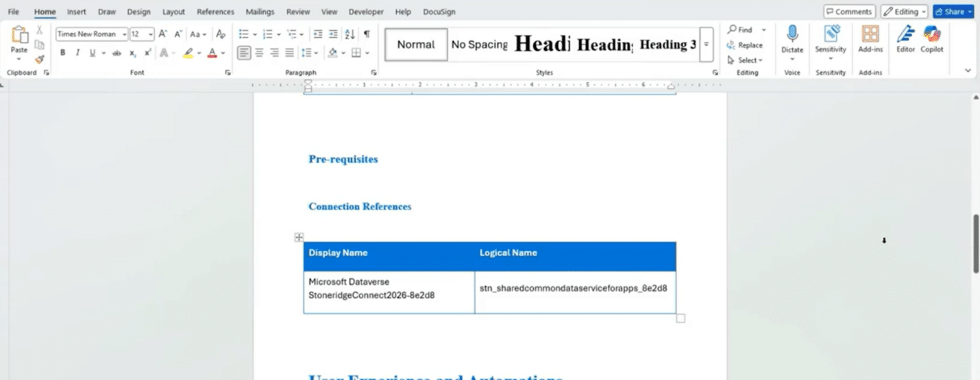Click Replace in the Editing group
The width and height of the screenshot is (980, 380).
point(745,45)
